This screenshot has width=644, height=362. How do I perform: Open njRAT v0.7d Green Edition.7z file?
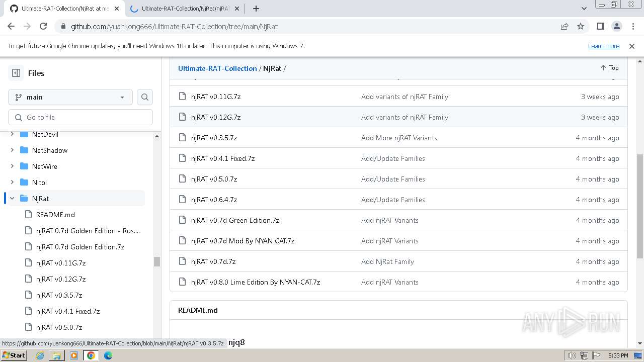(x=235, y=220)
